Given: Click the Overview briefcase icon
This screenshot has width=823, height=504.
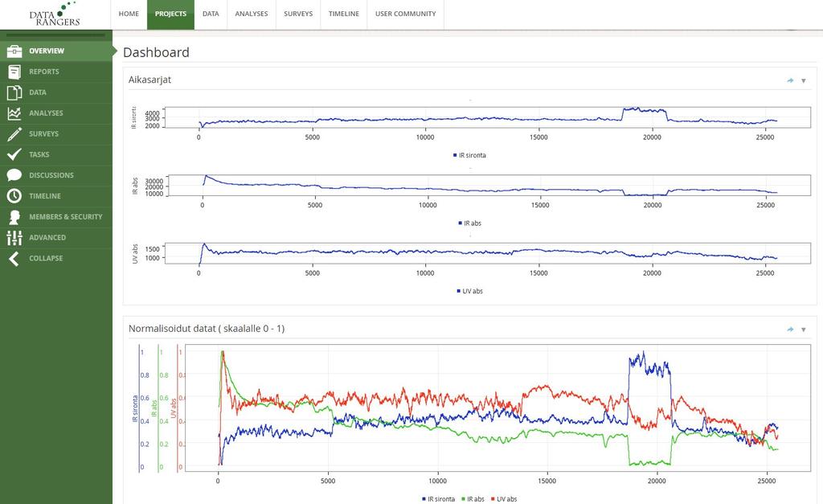Looking at the screenshot, I should coord(14,51).
